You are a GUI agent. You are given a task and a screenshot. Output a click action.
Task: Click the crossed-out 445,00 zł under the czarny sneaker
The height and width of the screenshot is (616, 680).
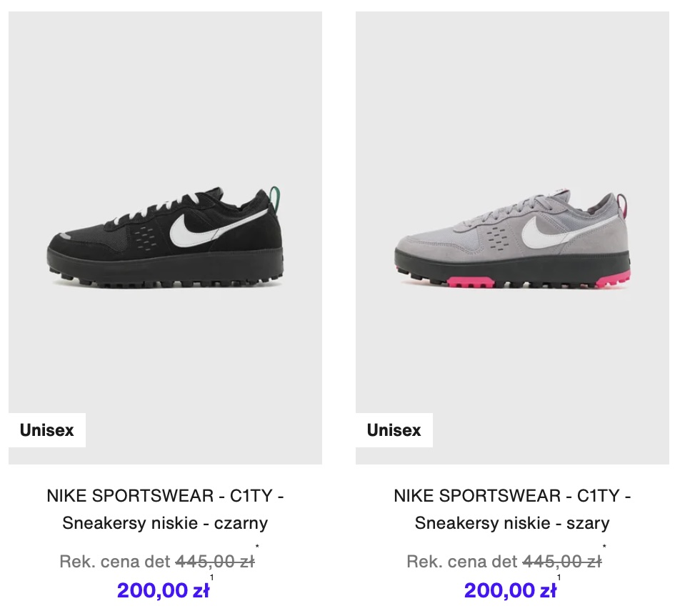pos(215,562)
